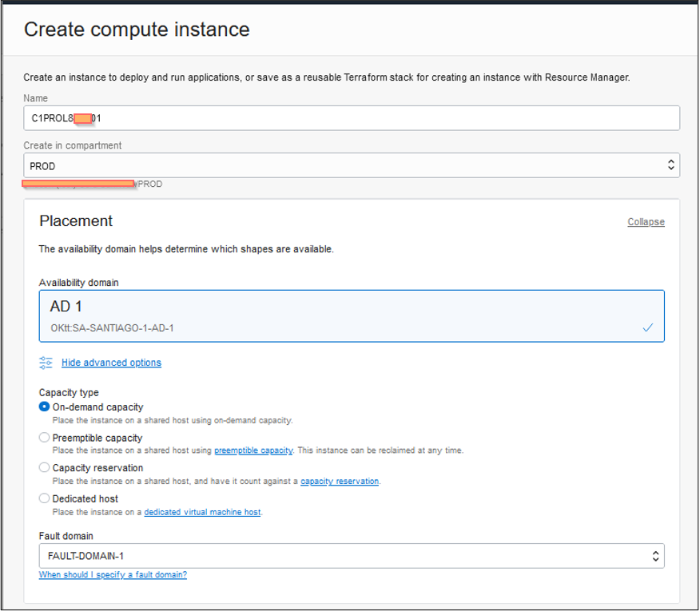
Task: Click the checkmark on AD 1 card
Action: click(648, 327)
